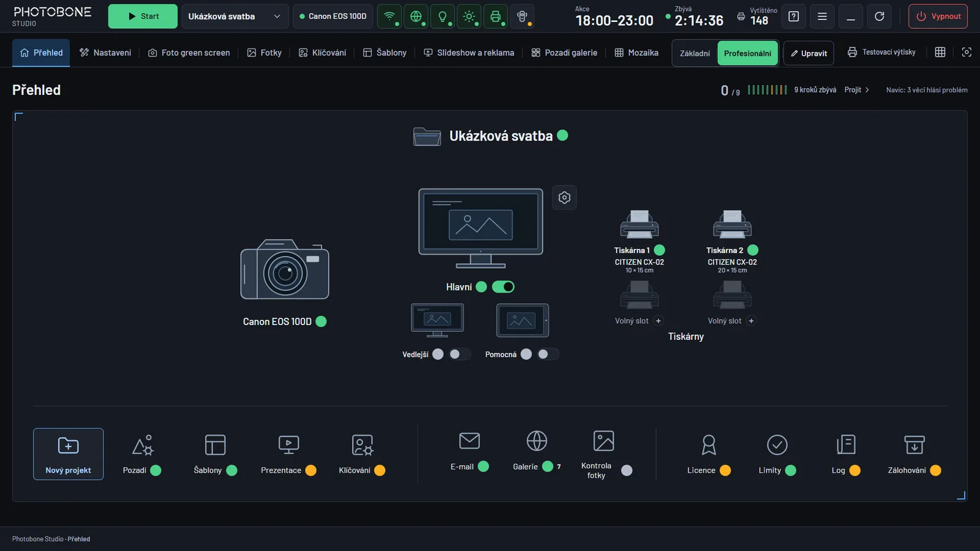Open the Foto green screen tab
Viewport: 980px width, 551px height.
click(x=189, y=53)
